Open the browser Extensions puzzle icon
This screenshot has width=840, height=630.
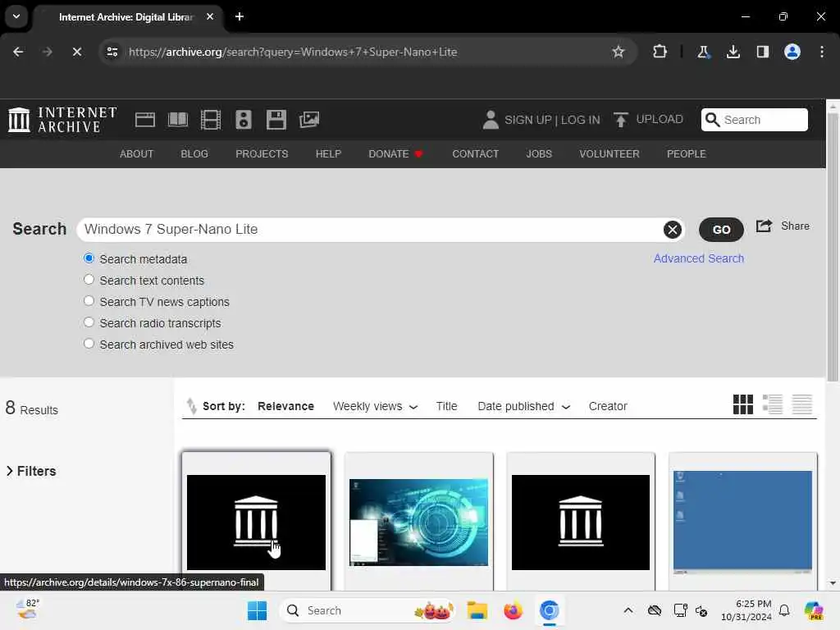660,52
